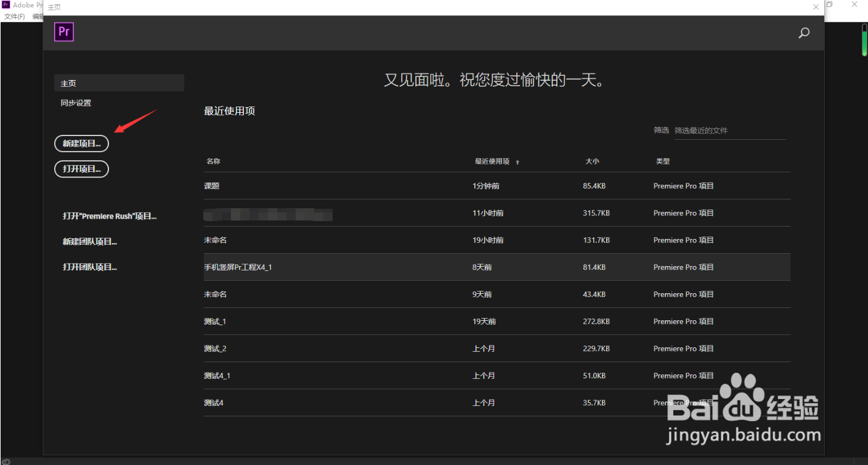Viewport: 868px width, 465px height.
Task: Open the 文件(F) menu
Action: click(x=14, y=16)
